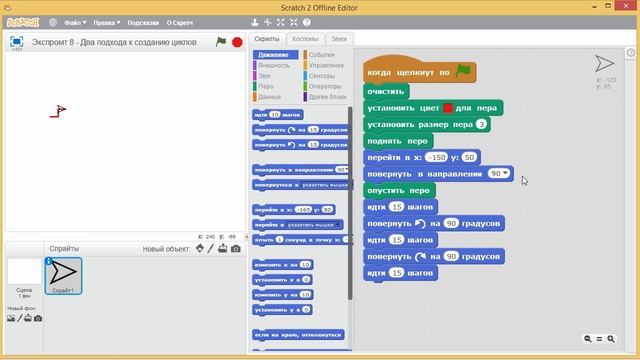Click the green flag to run project

(x=221, y=42)
